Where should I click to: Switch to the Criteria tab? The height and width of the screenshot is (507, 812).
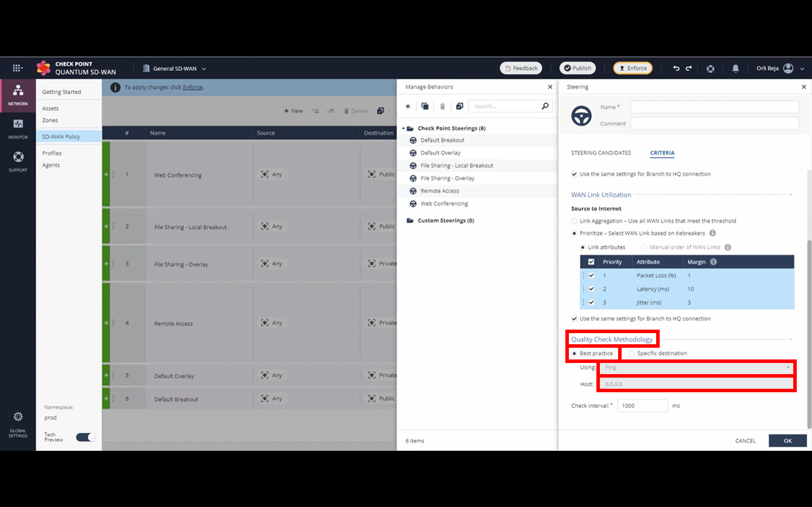pos(662,153)
